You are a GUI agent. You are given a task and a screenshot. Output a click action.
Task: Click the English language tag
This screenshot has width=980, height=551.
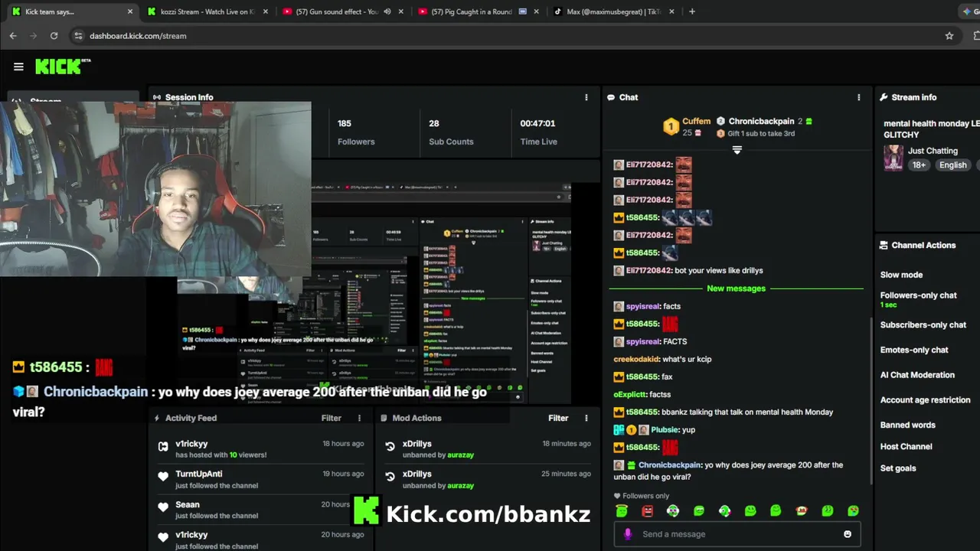(x=952, y=165)
